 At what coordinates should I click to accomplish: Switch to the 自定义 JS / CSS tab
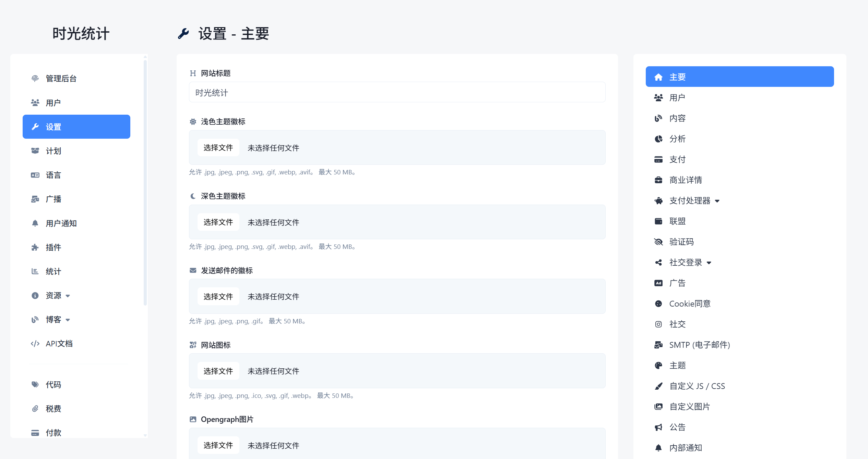(x=697, y=386)
